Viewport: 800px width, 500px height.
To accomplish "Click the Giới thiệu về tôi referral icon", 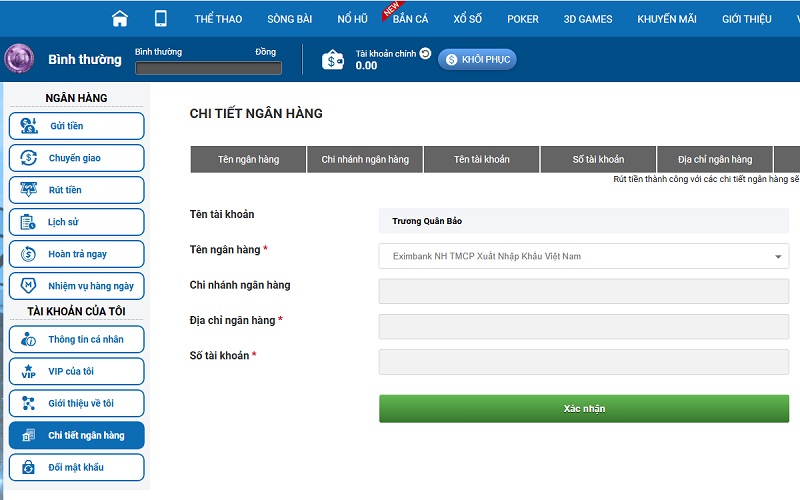I will pyautogui.click(x=28, y=404).
